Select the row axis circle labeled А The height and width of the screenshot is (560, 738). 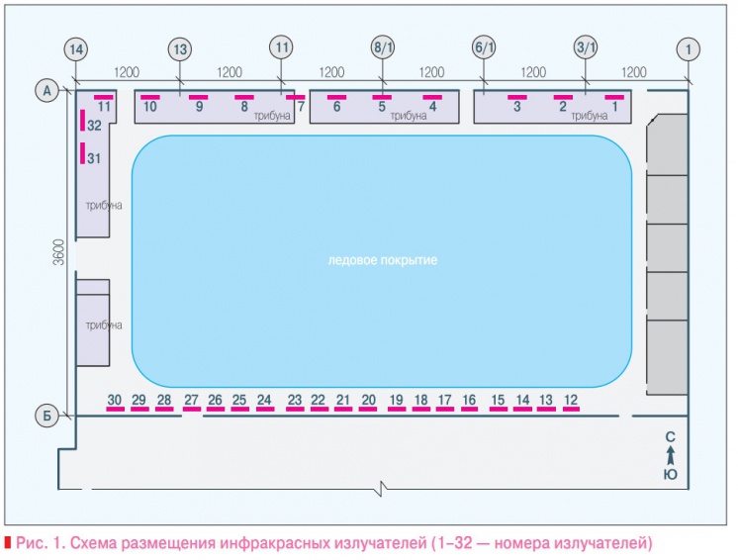[46, 91]
